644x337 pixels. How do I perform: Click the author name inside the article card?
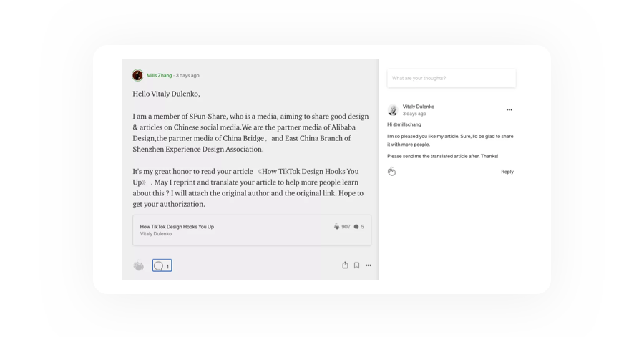click(x=156, y=234)
